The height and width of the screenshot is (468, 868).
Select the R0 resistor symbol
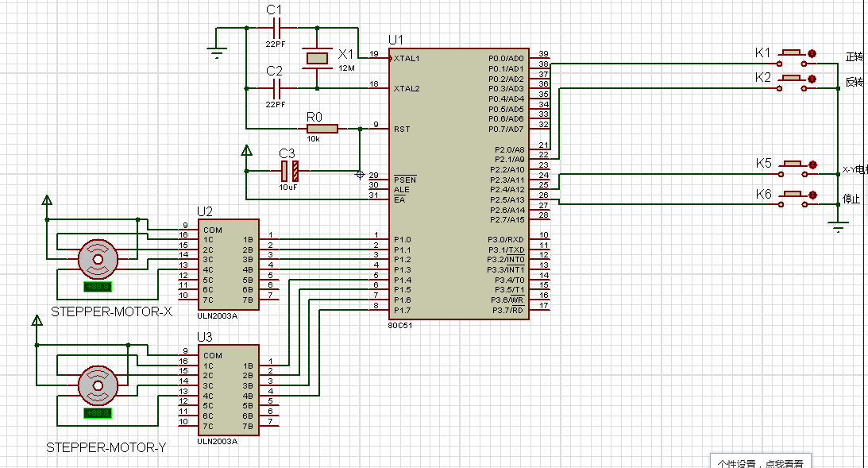pyautogui.click(x=322, y=129)
